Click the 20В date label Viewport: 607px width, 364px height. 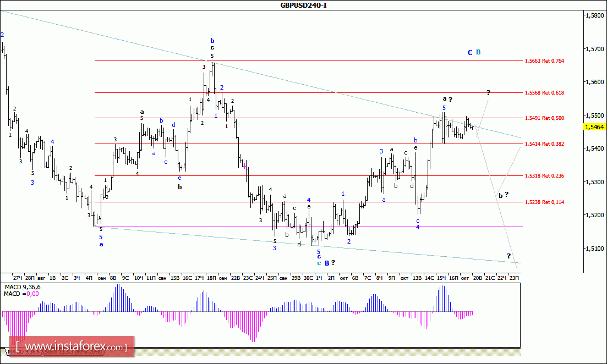tap(478, 278)
